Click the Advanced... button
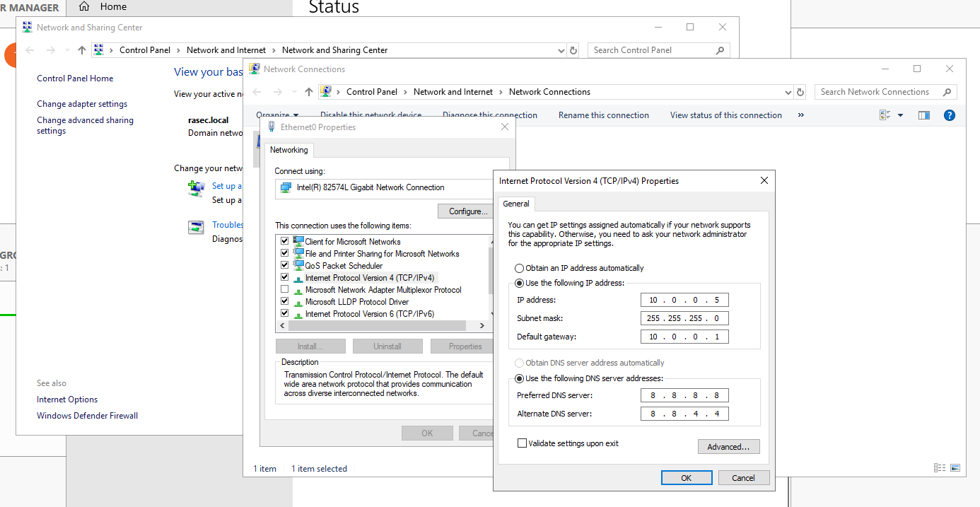980x507 pixels. 728,447
